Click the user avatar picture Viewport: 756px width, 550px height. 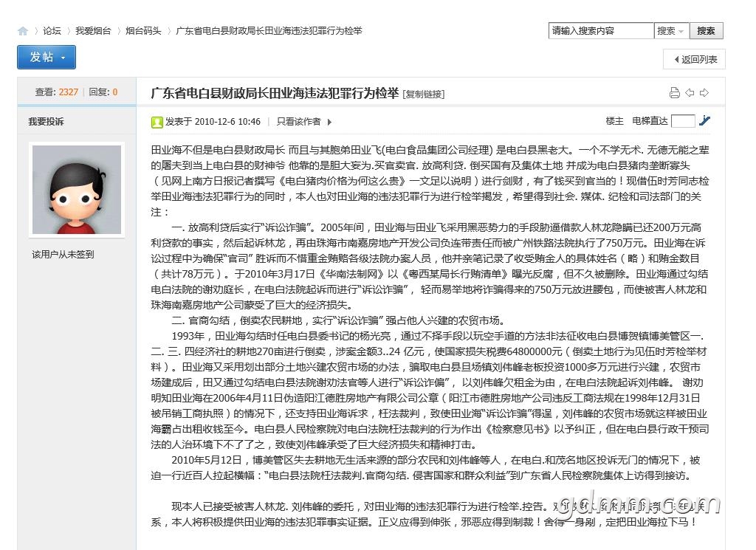click(x=76, y=190)
